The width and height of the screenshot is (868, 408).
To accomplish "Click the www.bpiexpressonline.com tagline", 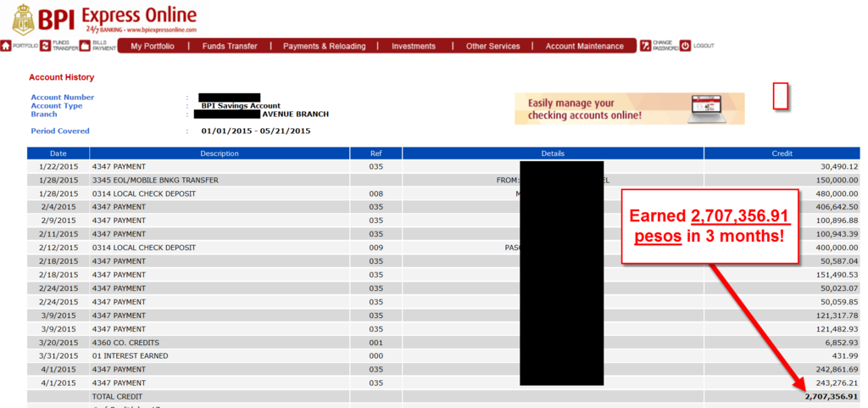I will click(x=161, y=29).
